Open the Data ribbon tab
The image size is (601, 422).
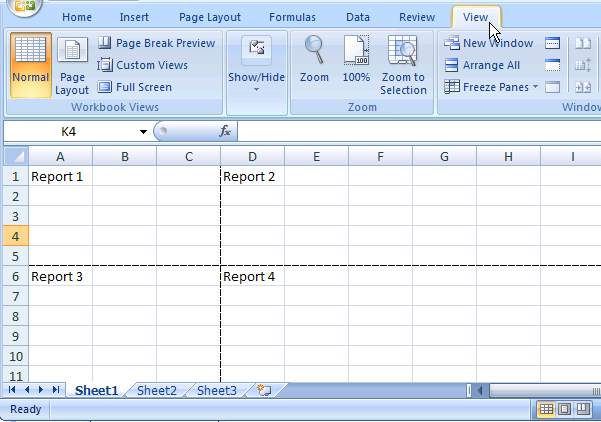tap(358, 17)
